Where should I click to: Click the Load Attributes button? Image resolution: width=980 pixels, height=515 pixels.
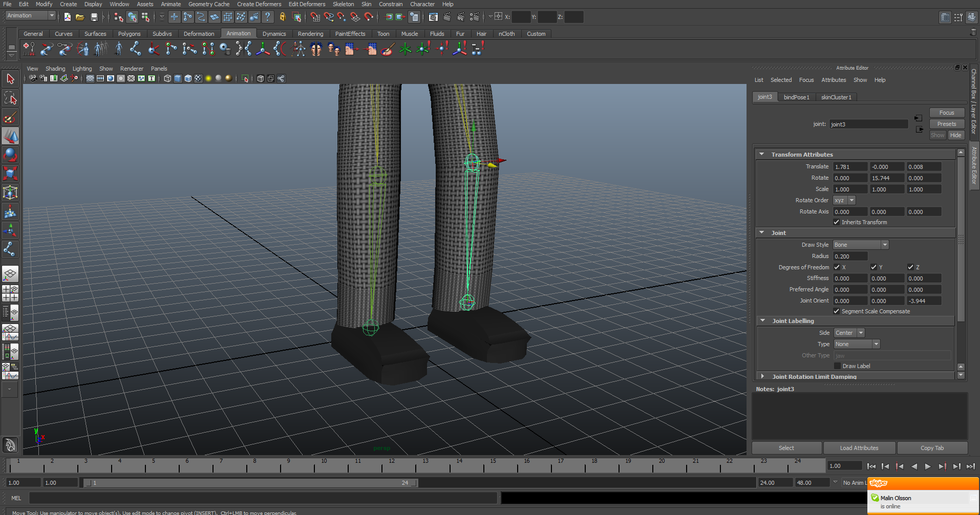859,448
